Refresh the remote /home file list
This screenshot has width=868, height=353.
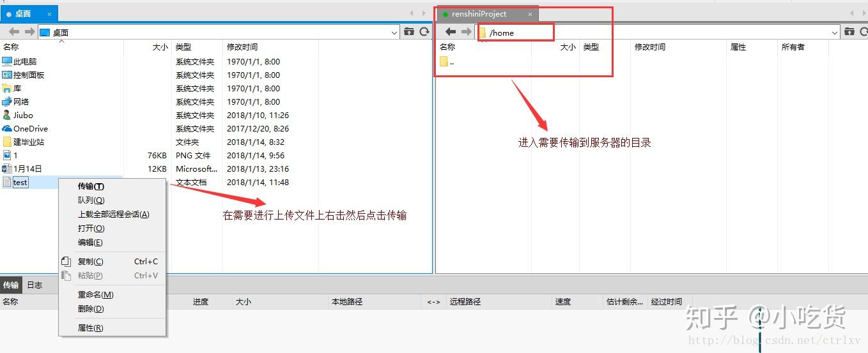point(863,32)
